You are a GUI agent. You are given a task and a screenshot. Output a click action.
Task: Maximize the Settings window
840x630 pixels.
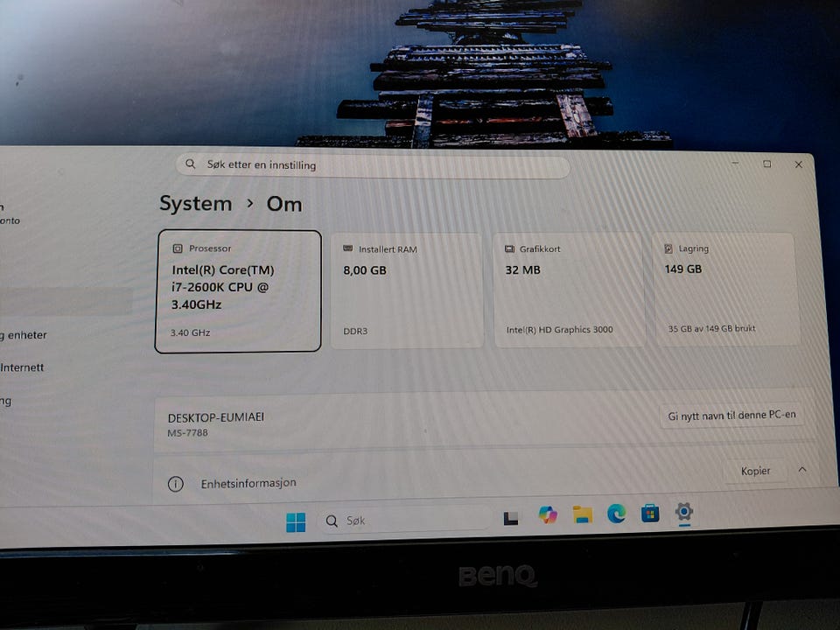[x=767, y=164]
